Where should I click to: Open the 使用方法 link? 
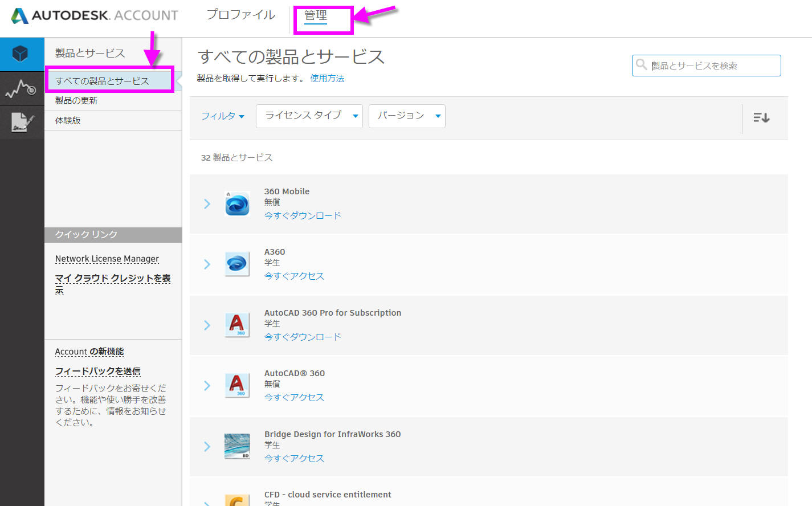click(327, 78)
